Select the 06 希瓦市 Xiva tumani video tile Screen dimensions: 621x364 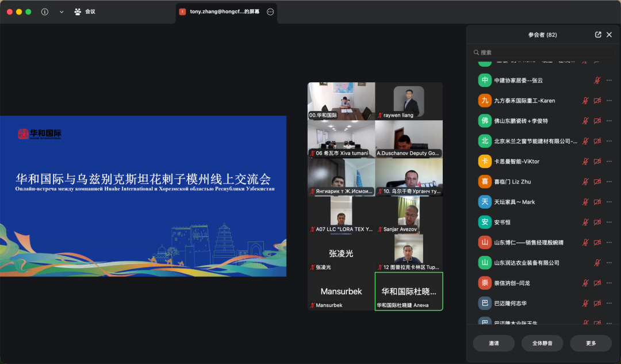pyautogui.click(x=342, y=139)
